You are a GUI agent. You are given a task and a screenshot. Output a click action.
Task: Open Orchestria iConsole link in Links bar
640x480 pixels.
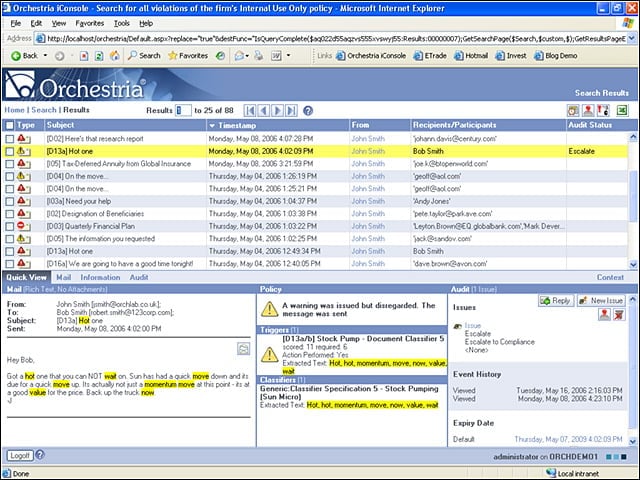point(371,56)
